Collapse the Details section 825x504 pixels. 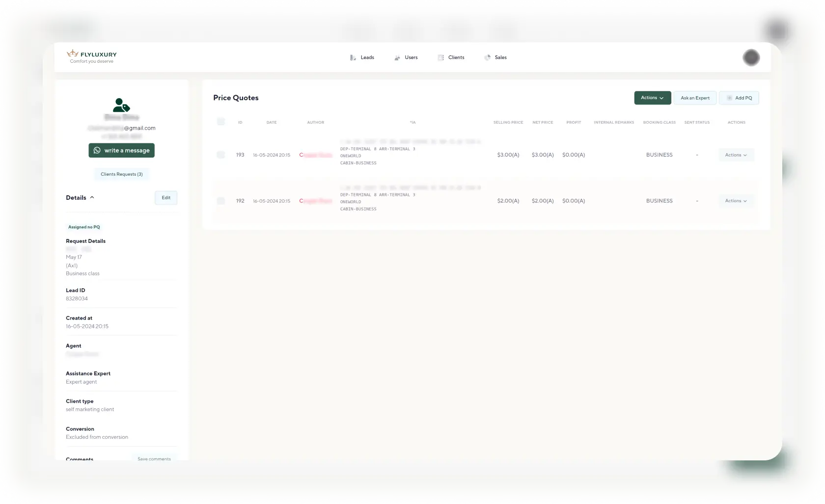92,198
